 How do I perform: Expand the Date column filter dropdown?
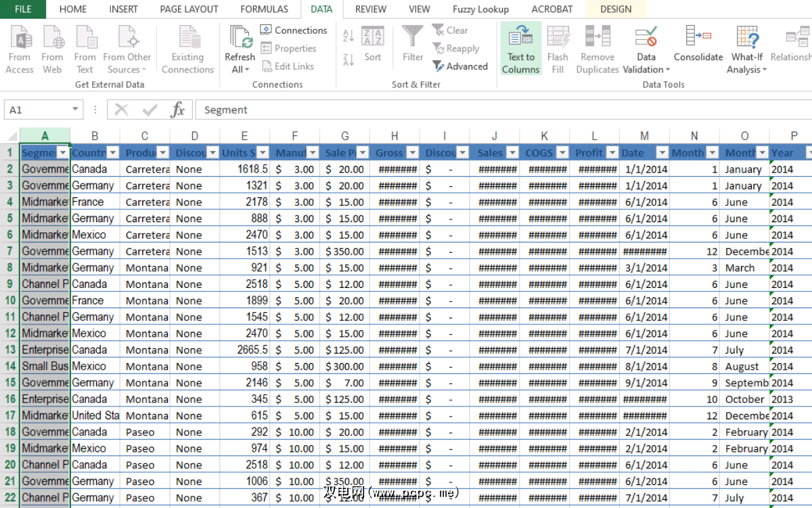(662, 153)
